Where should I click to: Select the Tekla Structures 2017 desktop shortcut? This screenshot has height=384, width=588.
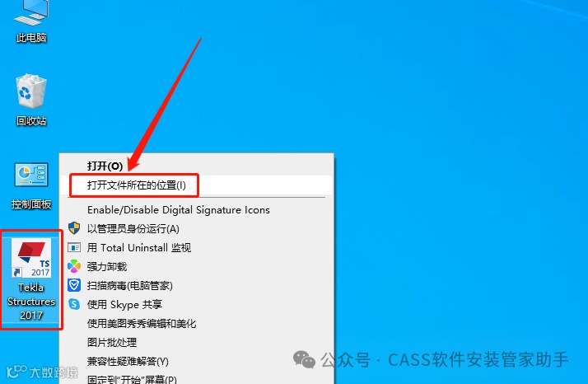coord(31,279)
